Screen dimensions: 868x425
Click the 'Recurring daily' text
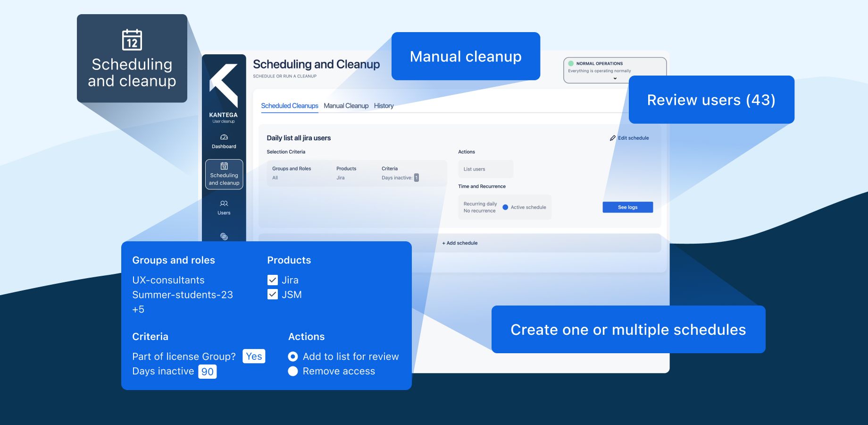(x=480, y=204)
